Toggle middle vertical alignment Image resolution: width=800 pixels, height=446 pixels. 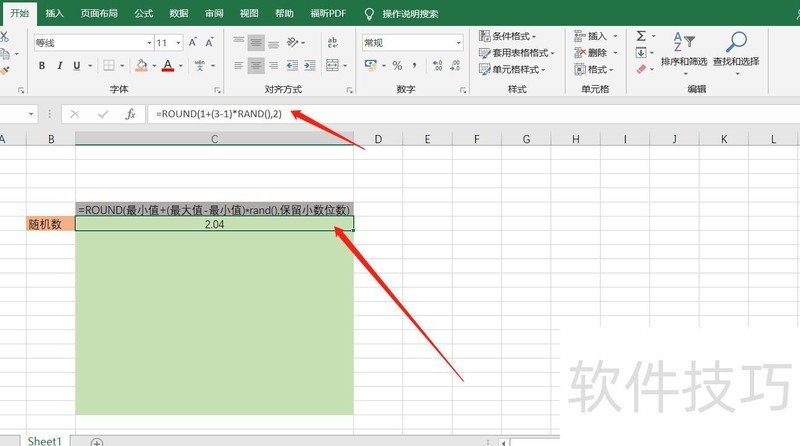coord(256,43)
